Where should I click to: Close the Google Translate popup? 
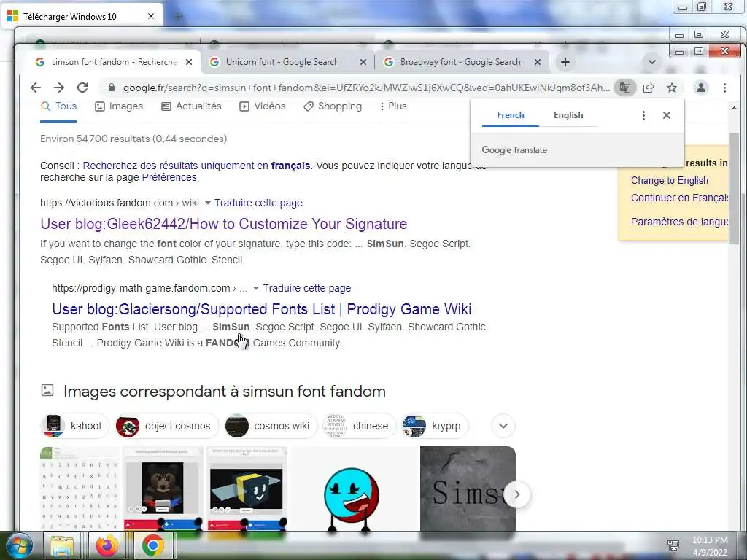coord(667,115)
